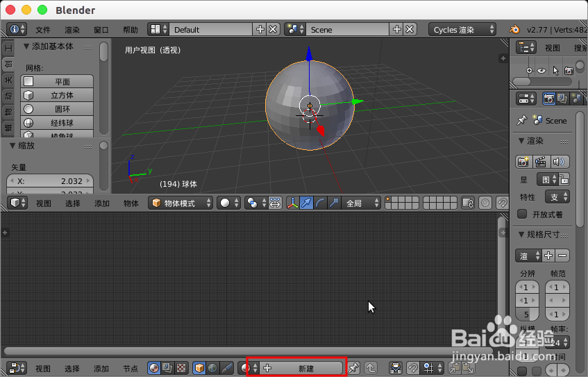Open the Cycles 渲染 engine dropdown
The width and height of the screenshot is (588, 377).
pyautogui.click(x=462, y=30)
